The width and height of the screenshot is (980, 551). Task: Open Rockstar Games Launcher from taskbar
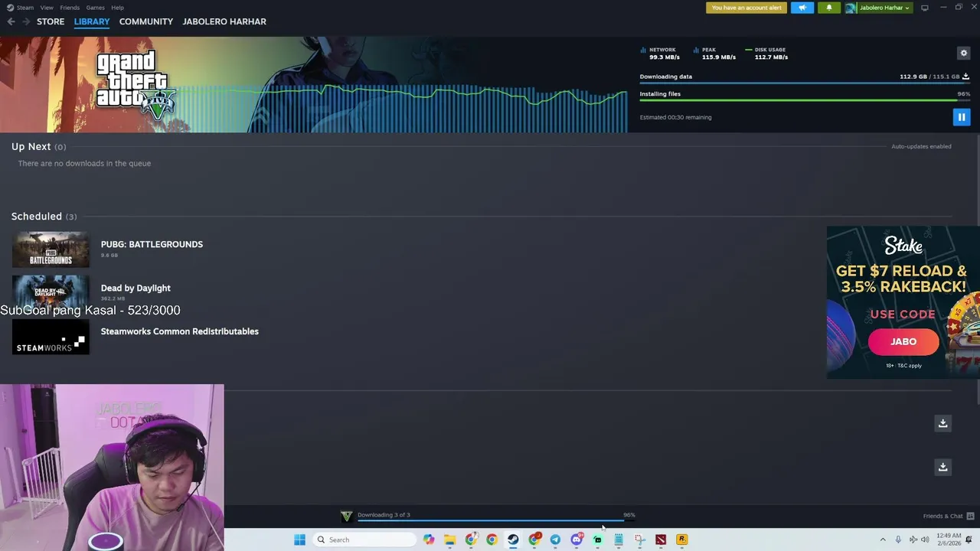[681, 540]
